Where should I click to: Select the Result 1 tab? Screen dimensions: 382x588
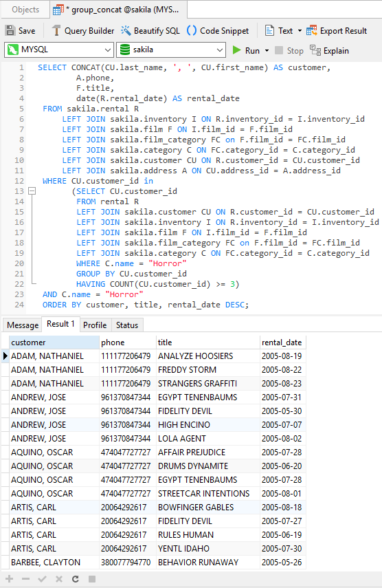[60, 324]
